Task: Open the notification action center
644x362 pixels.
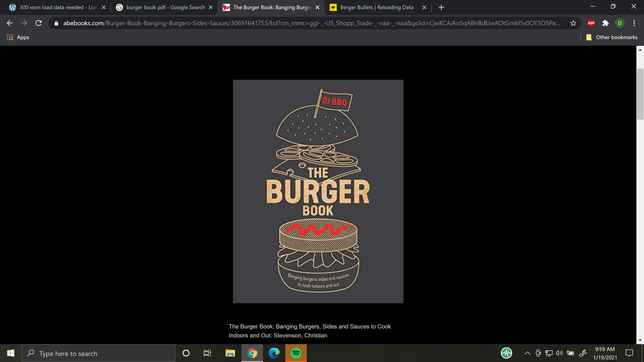Action: point(629,353)
